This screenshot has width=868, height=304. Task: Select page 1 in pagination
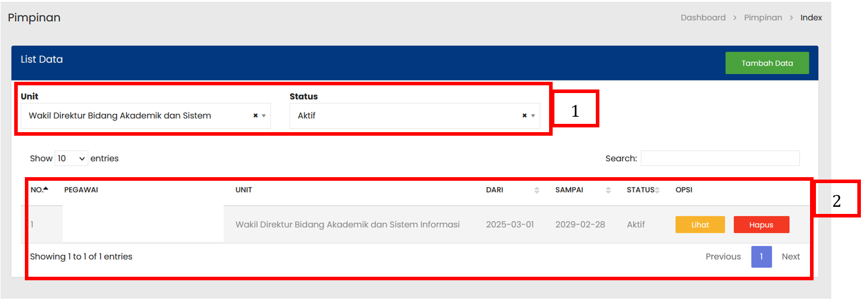point(761,257)
